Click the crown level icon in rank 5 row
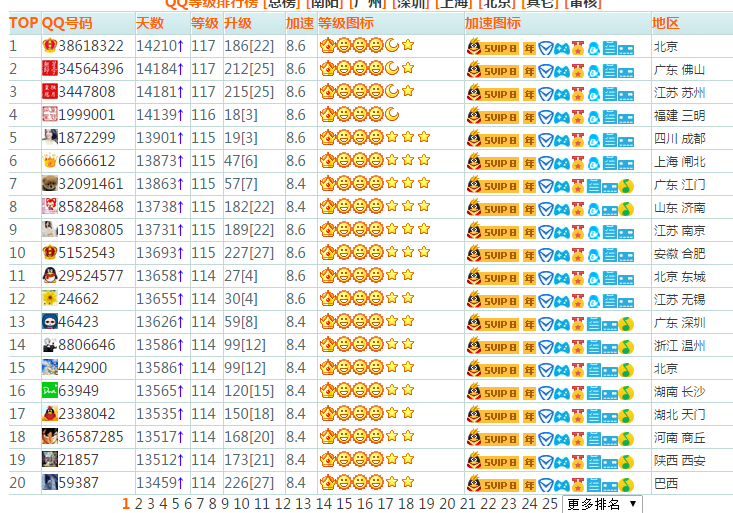This screenshot has width=733, height=513. pyautogui.click(x=327, y=138)
